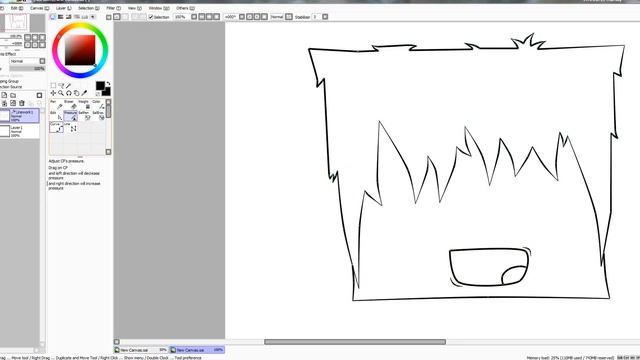Screen dimensions: 640x360
Task: Show the RGB slider panel icon
Action: click(x=60, y=17)
